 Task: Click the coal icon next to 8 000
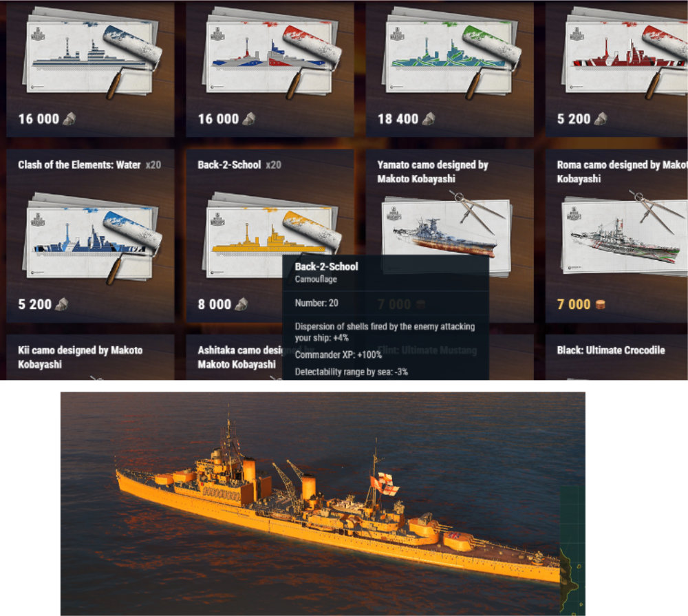pyautogui.click(x=241, y=304)
